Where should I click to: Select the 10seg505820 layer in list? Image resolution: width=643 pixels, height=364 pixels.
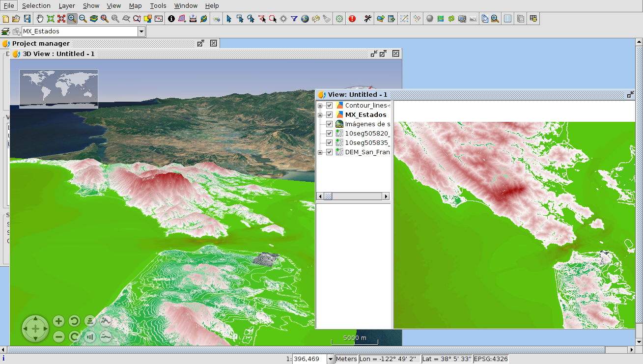367,134
